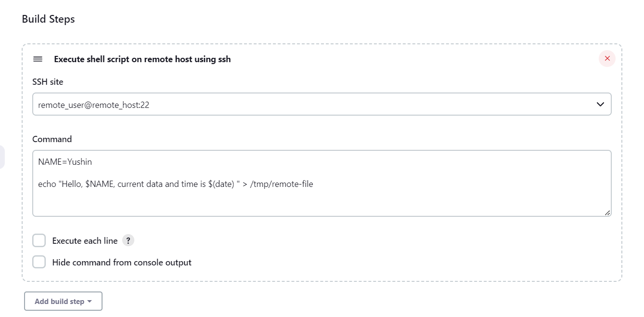Click the SSH site dropdown chevron arrow
This screenshot has height=317, width=644.
click(x=600, y=105)
